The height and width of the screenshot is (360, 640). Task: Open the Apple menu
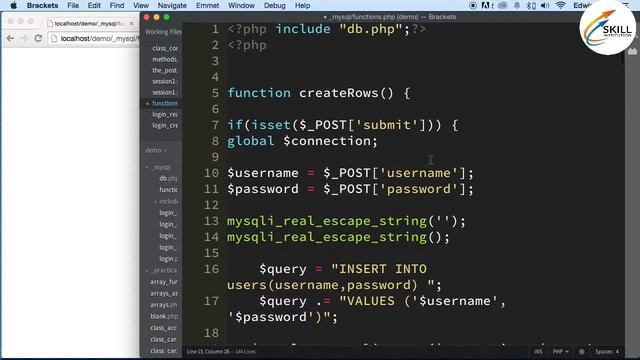click(13, 5)
